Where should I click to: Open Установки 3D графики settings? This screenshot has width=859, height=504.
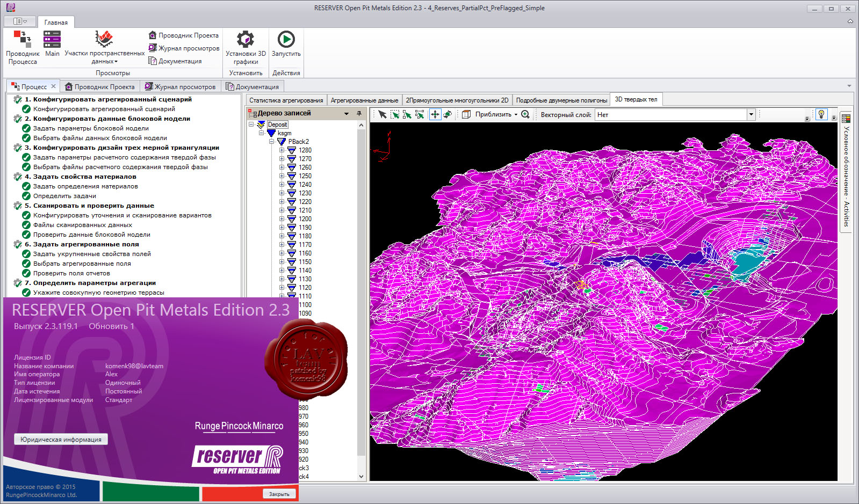246,48
